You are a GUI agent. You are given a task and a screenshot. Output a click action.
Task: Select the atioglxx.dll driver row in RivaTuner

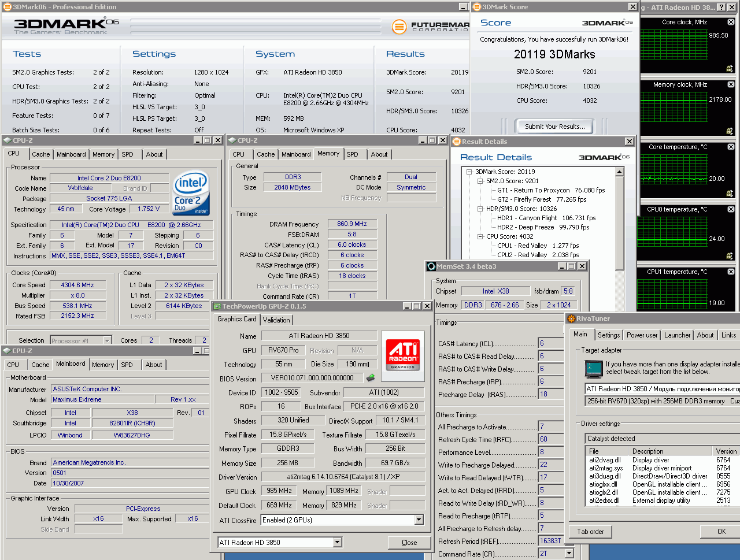pos(662,484)
